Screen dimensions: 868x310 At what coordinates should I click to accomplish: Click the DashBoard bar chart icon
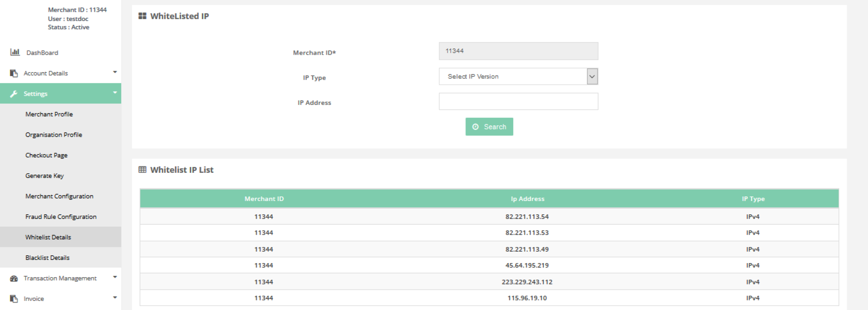point(15,52)
